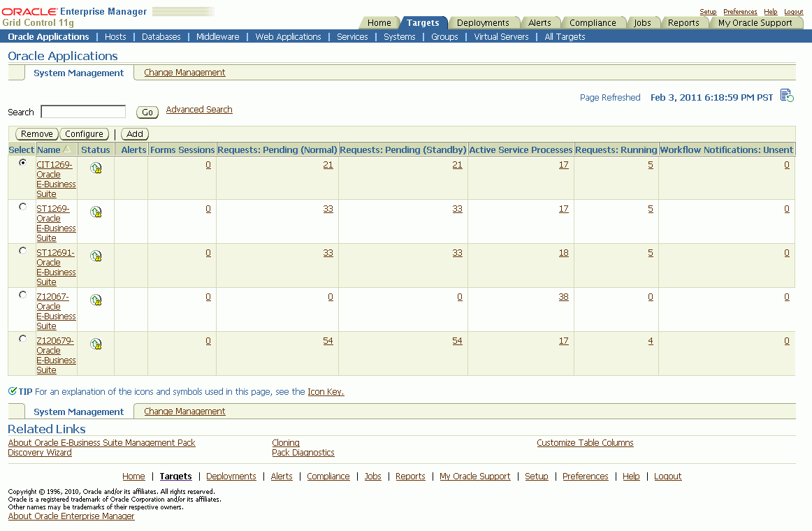Click Active Service Processes value 38 for Z12067

coord(563,297)
